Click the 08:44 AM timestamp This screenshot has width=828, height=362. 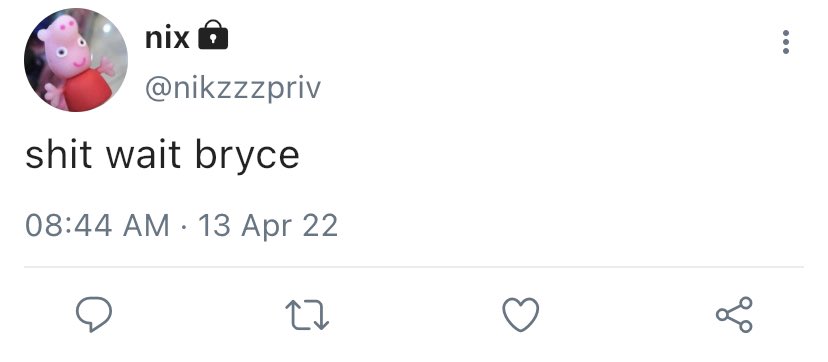(x=98, y=225)
